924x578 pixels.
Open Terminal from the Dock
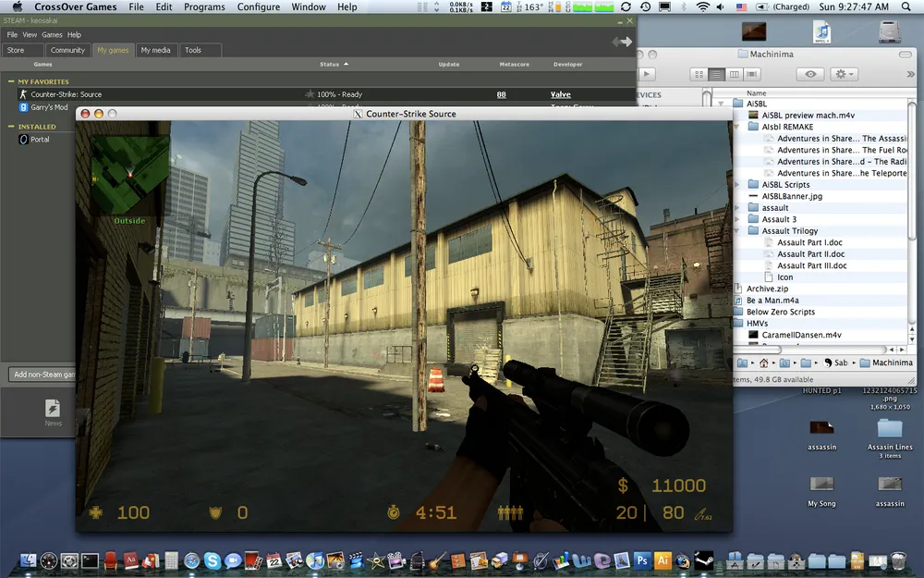90,560
